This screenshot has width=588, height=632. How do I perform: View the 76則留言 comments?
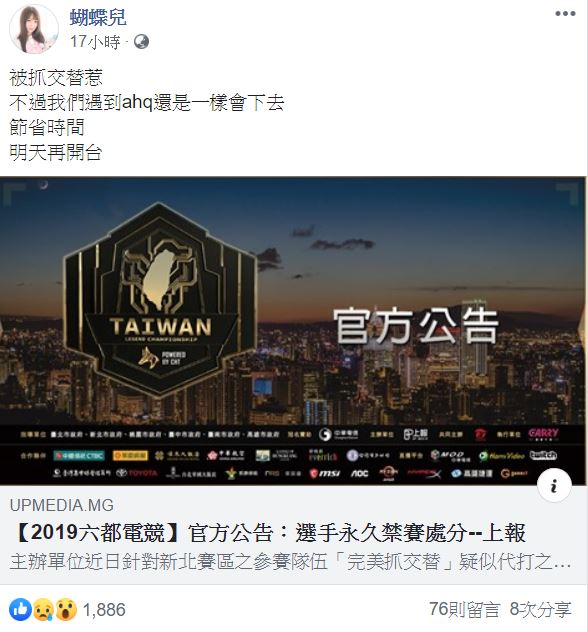coord(465,609)
